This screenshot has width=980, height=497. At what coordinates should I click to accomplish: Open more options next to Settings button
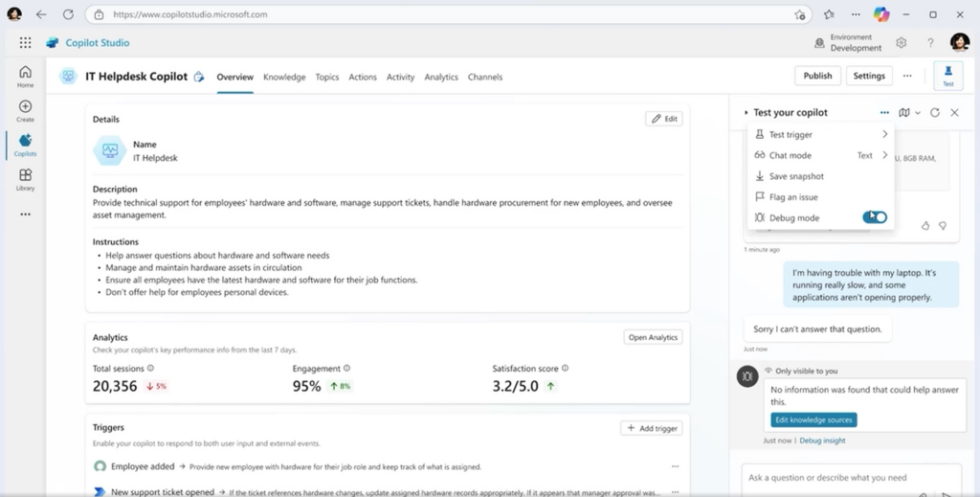[907, 77]
